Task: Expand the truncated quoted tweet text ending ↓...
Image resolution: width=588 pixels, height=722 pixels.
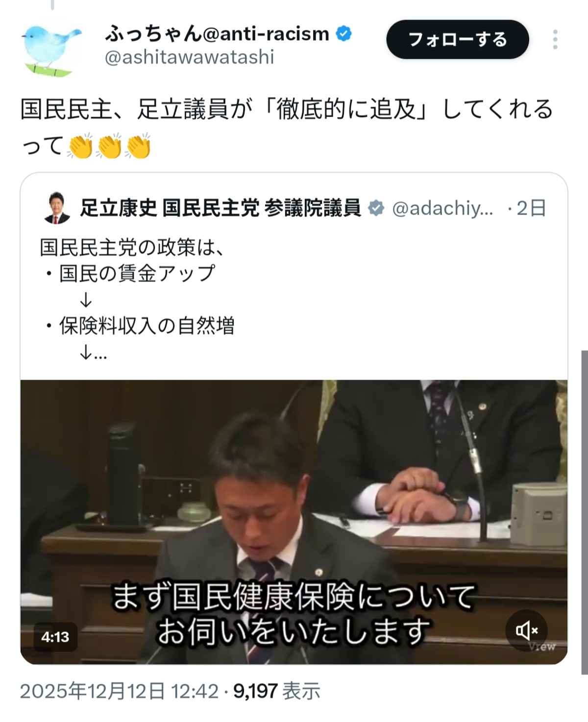Action: (x=93, y=353)
